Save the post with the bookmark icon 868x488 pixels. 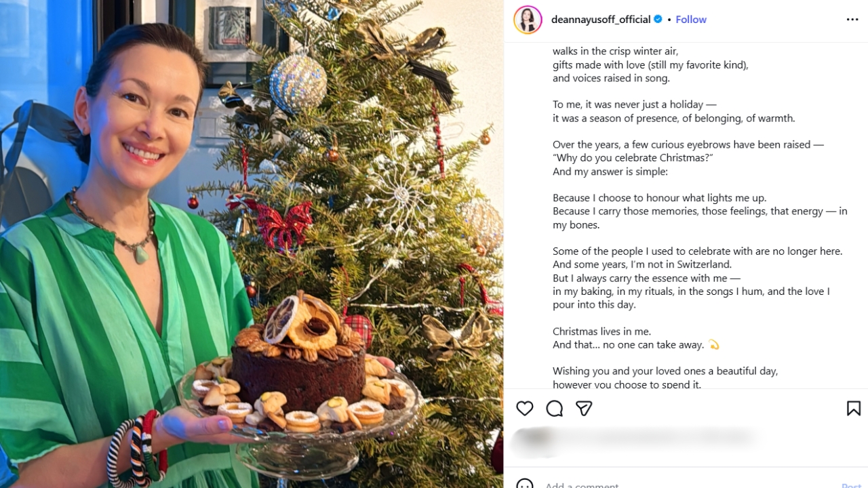coord(853,408)
